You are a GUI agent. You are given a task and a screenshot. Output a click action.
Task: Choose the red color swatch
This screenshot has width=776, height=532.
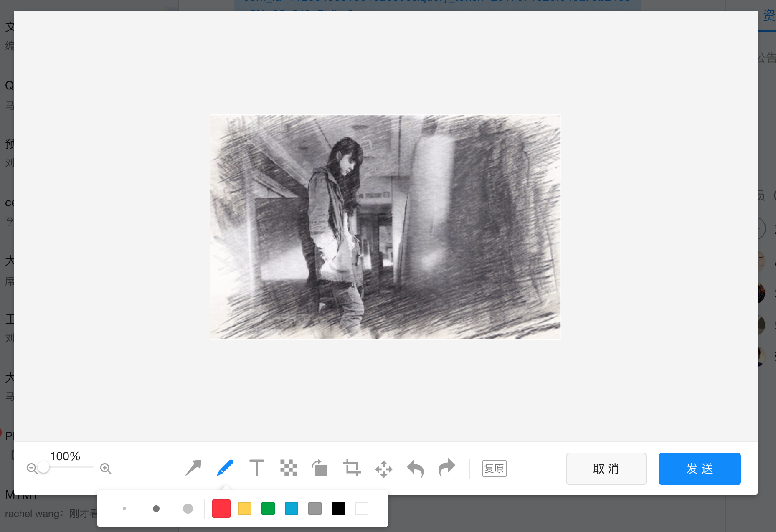coord(221,509)
